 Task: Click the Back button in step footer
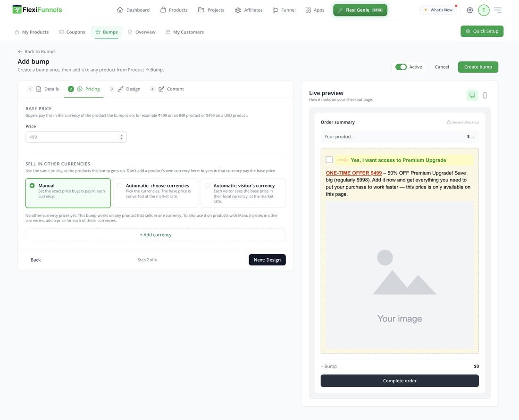pos(36,260)
